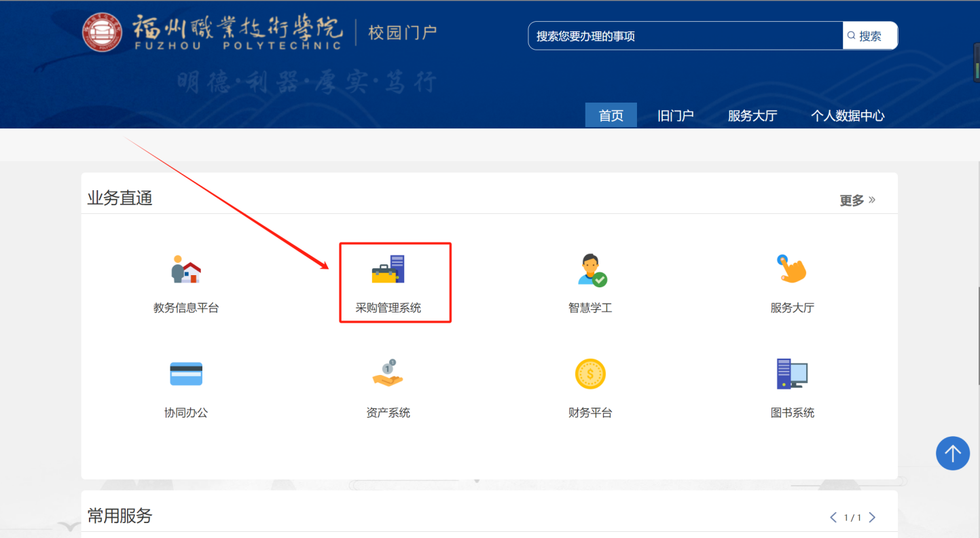The image size is (980, 538).
Task: Open the 协同办公 card icon
Action: click(x=186, y=374)
